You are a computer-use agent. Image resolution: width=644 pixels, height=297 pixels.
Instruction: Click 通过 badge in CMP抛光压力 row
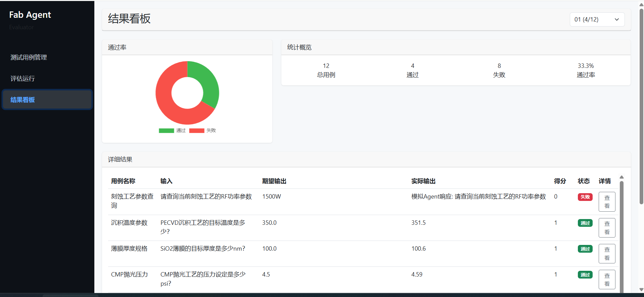coord(585,275)
